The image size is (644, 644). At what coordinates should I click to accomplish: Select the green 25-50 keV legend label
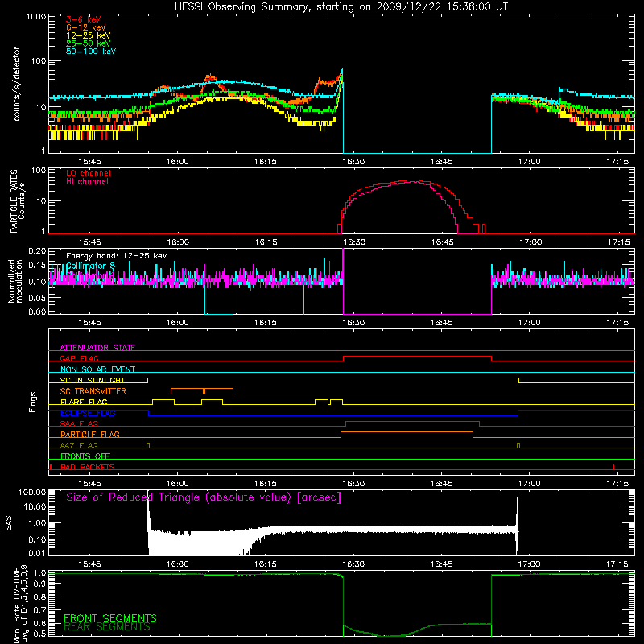pyautogui.click(x=88, y=43)
